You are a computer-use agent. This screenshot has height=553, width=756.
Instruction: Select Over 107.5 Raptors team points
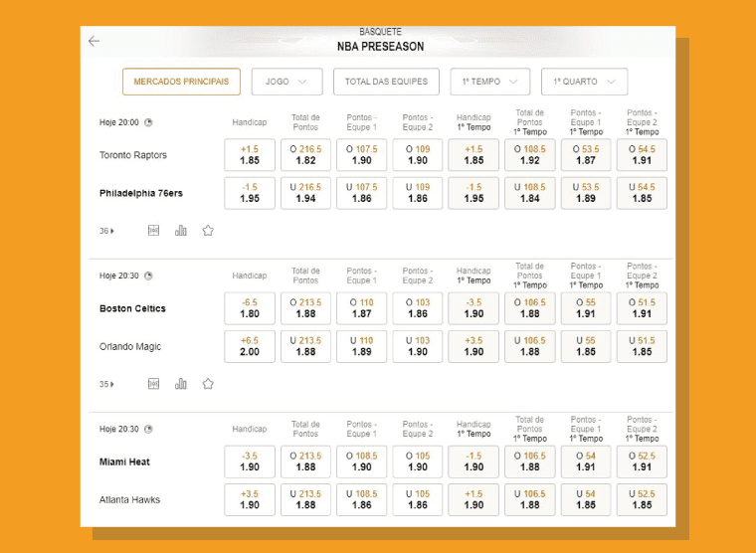362,155
